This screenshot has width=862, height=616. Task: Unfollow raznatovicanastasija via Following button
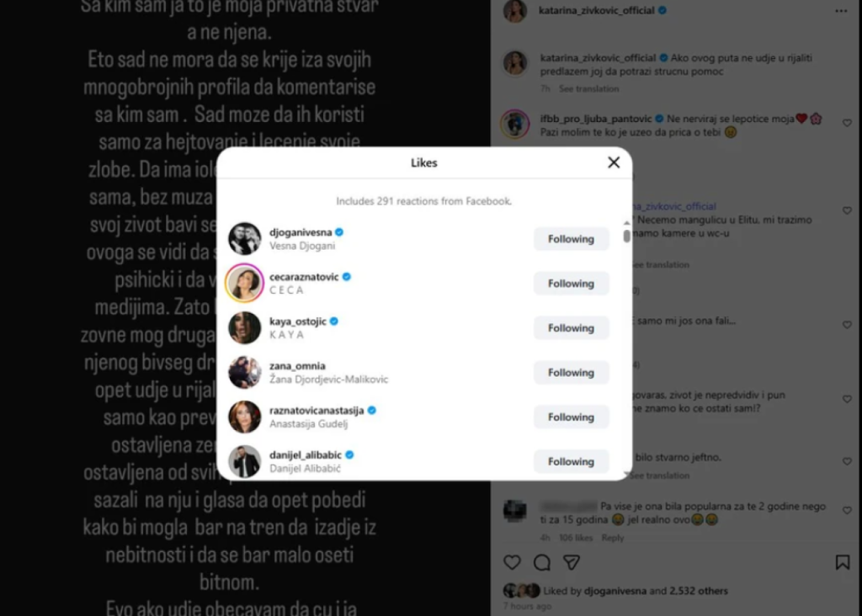coord(572,417)
